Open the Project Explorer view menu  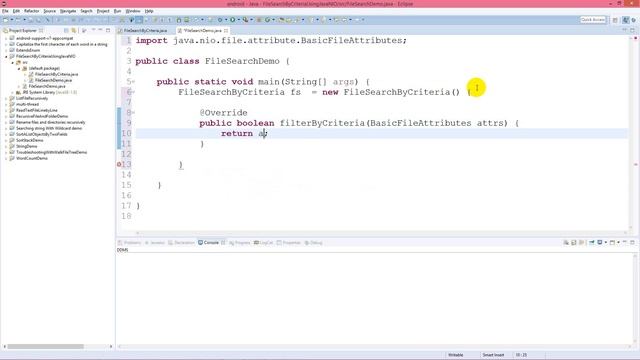[x=93, y=31]
